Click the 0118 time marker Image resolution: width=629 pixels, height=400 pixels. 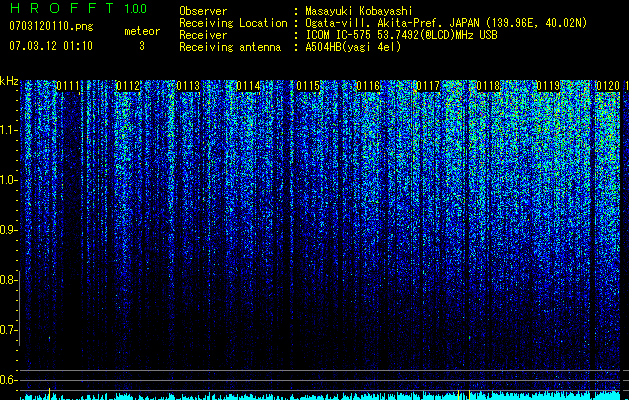pyautogui.click(x=488, y=86)
